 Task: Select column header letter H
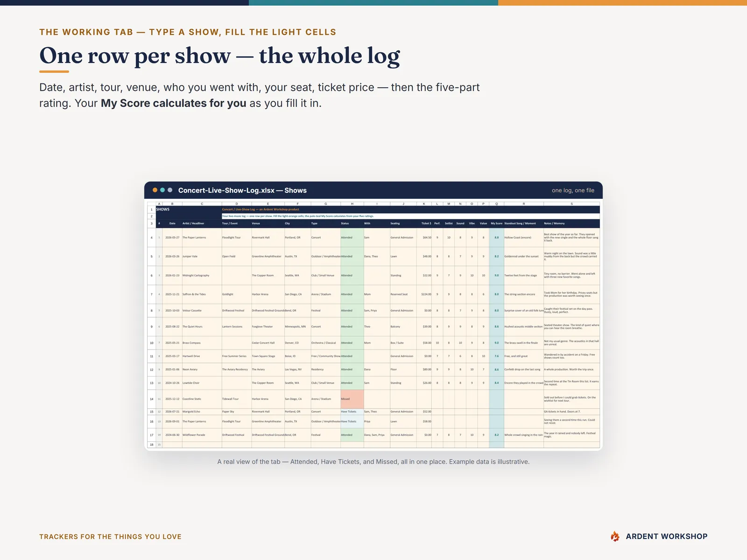(x=352, y=204)
